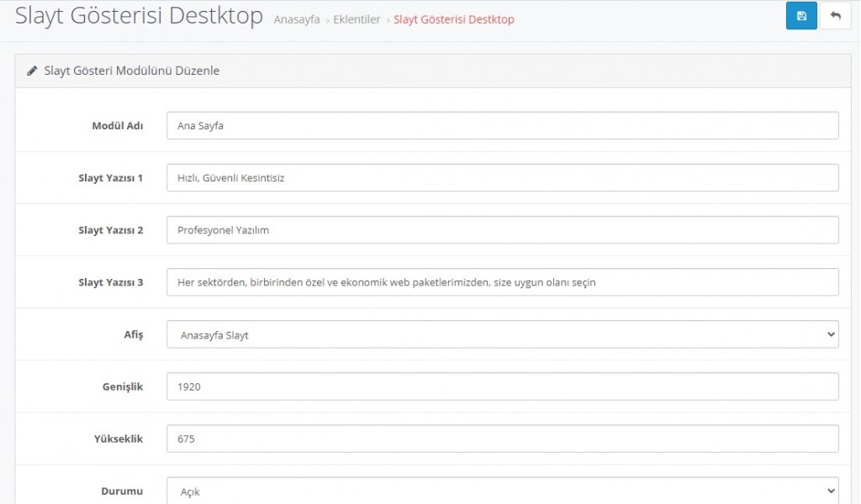Focus the Genişlik field containing 1920
Image resolution: width=861 pixels, height=504 pixels.
[502, 386]
